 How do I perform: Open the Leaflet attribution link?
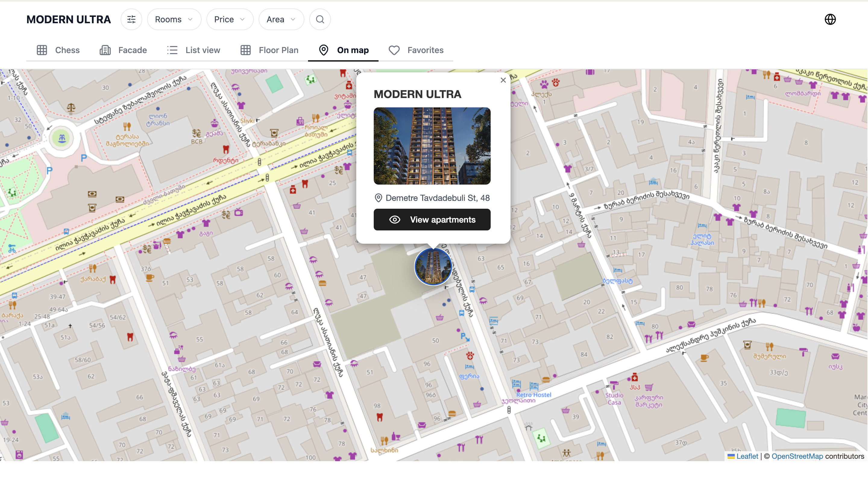coord(747,456)
